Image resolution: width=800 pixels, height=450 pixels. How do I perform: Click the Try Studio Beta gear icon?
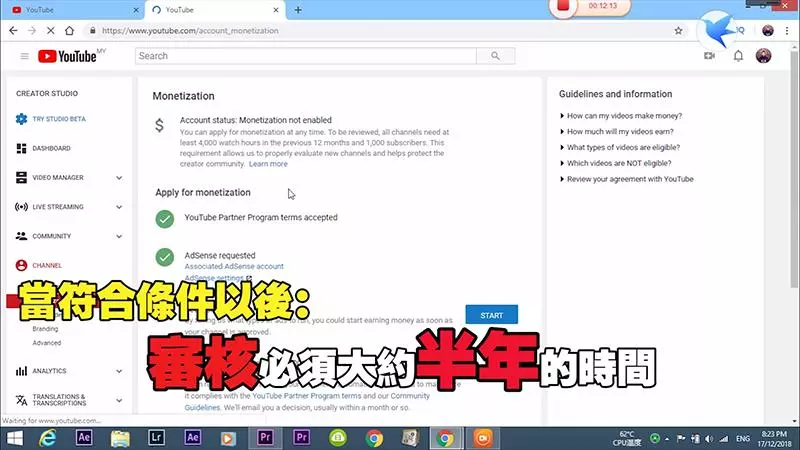tap(21, 119)
